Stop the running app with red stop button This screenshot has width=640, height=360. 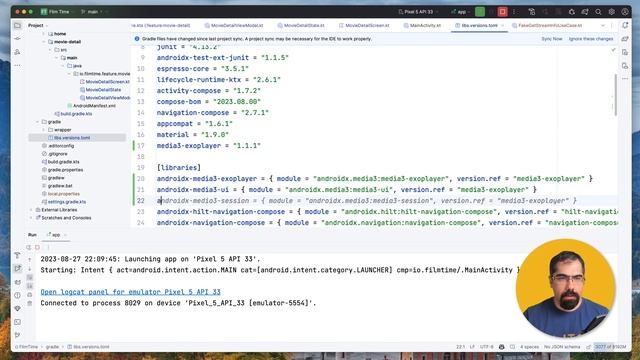[502, 12]
